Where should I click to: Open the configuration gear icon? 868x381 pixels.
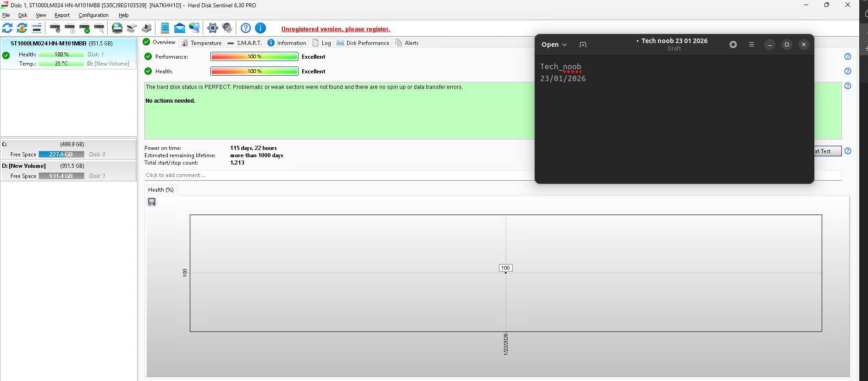pyautogui.click(x=212, y=28)
